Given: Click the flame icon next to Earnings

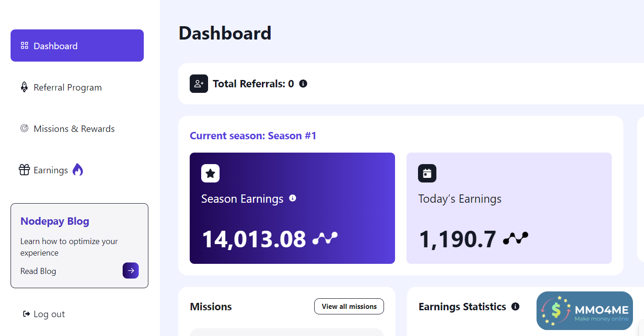Looking at the screenshot, I should click(78, 170).
